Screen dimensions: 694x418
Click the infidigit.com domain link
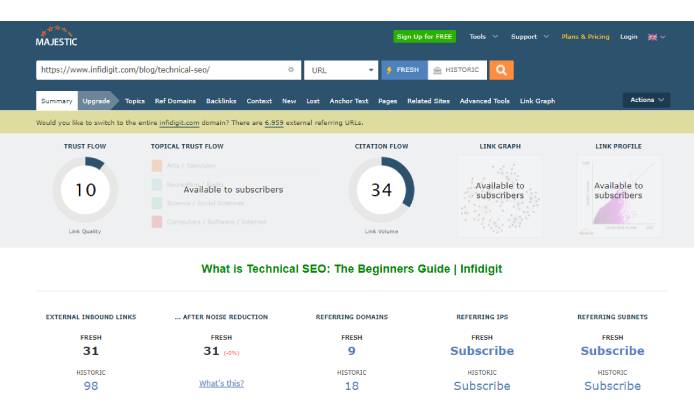tap(179, 123)
